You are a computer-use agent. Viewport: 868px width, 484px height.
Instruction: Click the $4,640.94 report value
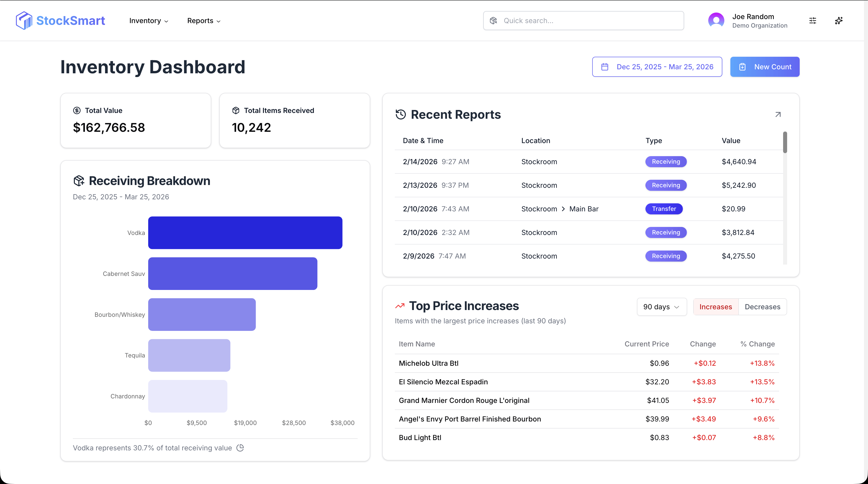739,162
